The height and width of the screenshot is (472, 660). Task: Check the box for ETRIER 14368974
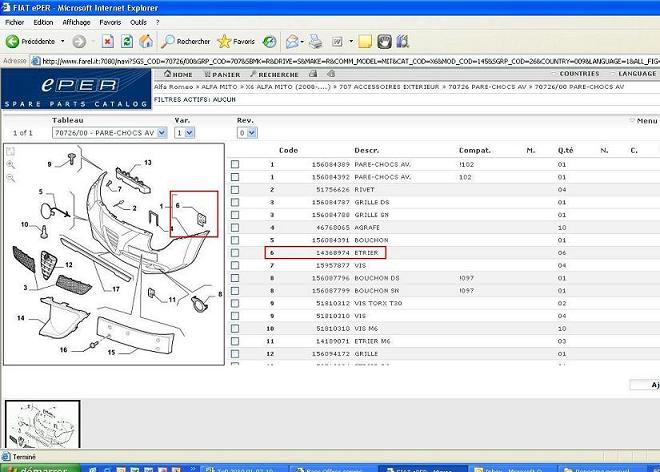point(235,254)
